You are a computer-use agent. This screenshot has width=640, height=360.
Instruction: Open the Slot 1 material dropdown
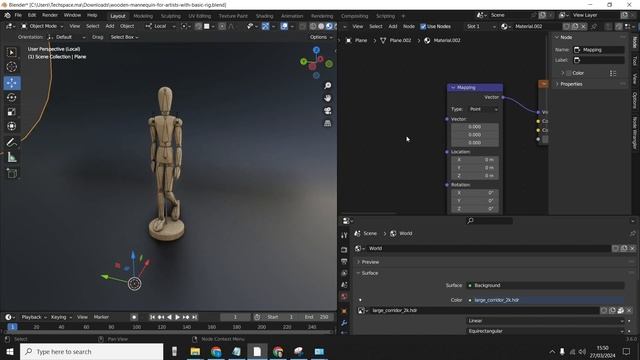coord(480,27)
